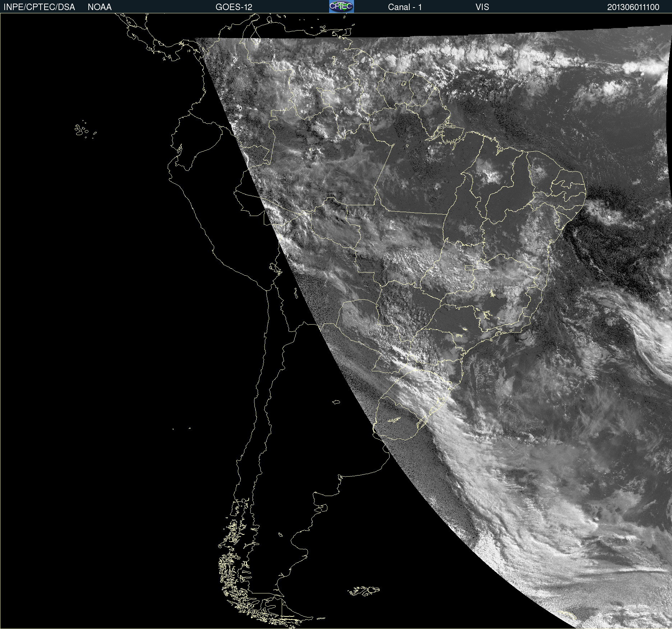Image resolution: width=672 pixels, height=629 pixels.
Task: Click the NOAA label in the header
Action: point(100,7)
